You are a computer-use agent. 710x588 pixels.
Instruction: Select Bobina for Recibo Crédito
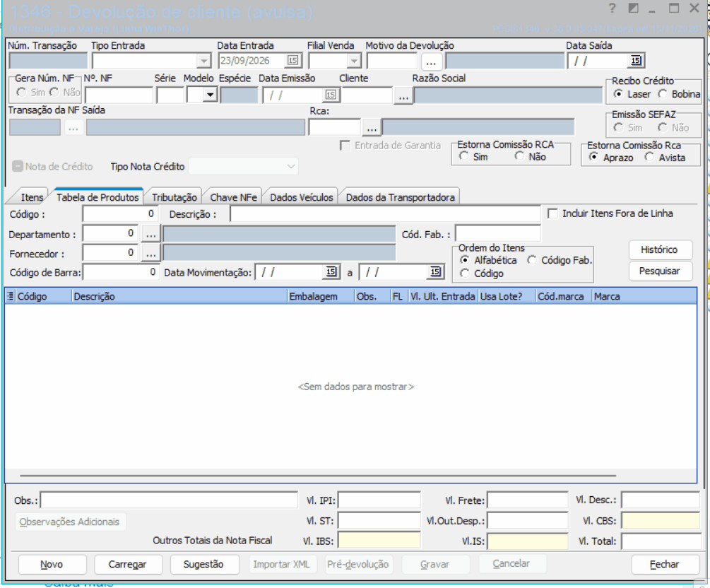[663, 94]
